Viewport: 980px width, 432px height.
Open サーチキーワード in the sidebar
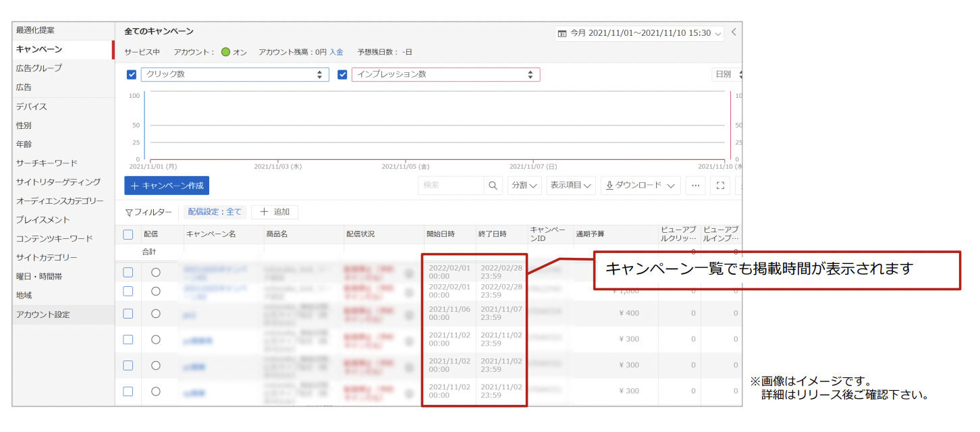pos(47,163)
